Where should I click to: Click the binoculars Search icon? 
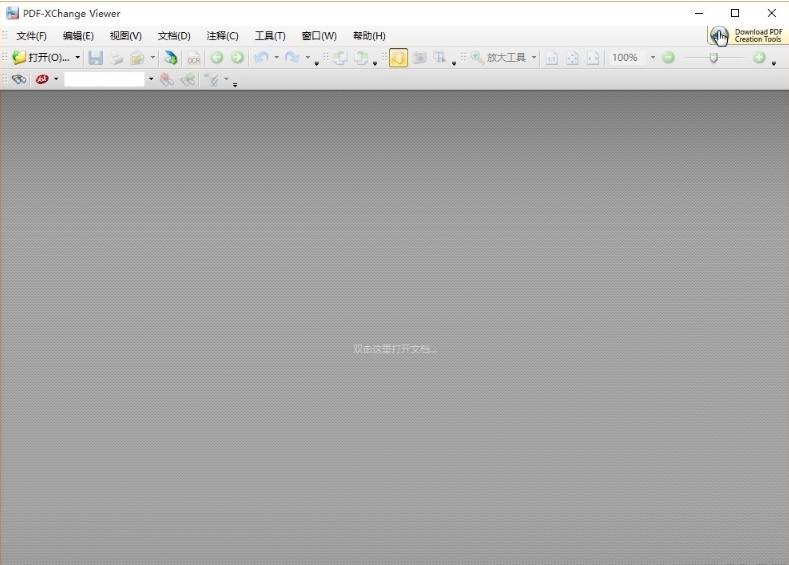(19, 79)
